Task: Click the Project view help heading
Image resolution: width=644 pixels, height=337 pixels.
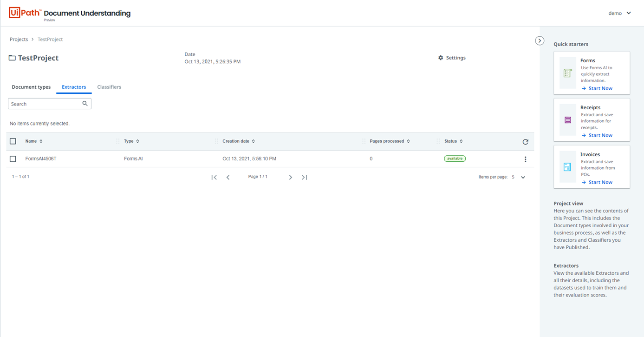Action: pyautogui.click(x=568, y=204)
